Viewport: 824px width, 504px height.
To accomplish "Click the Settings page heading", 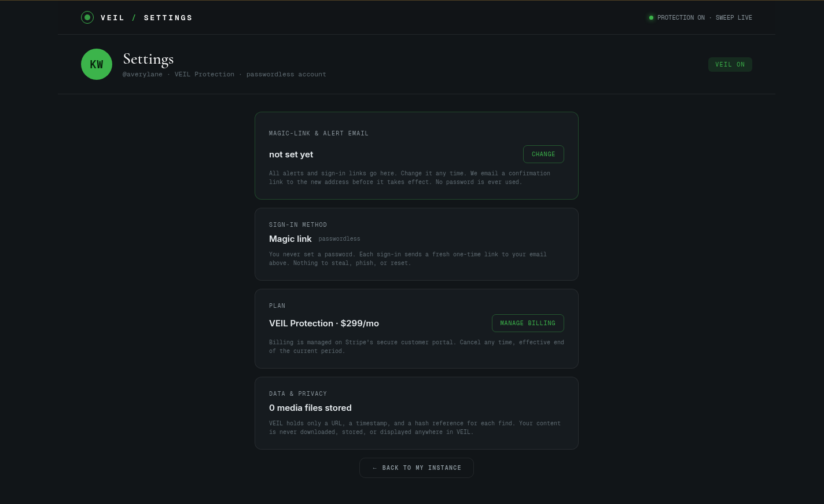I will (148, 59).
